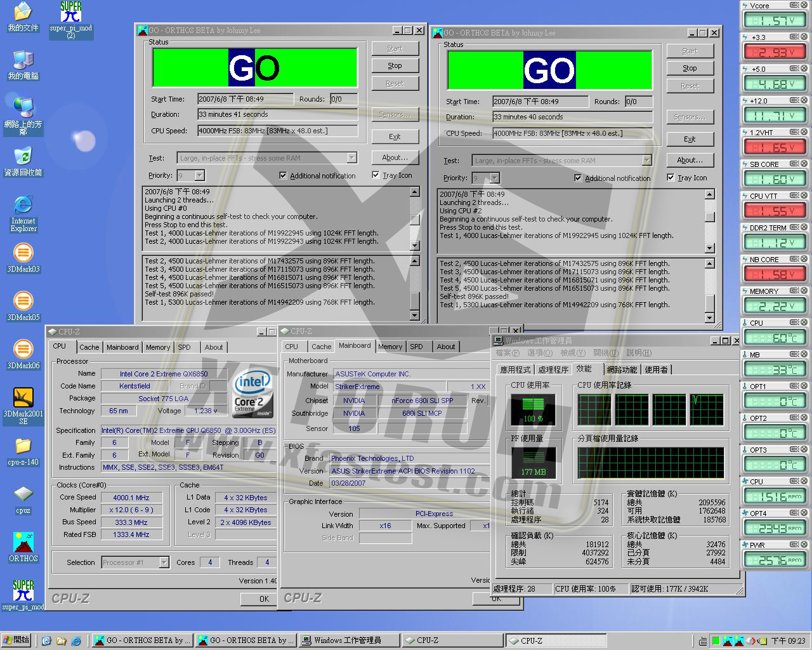Open the 處理程序 tab in Task Manager
This screenshot has height=650, width=812.
click(x=553, y=369)
